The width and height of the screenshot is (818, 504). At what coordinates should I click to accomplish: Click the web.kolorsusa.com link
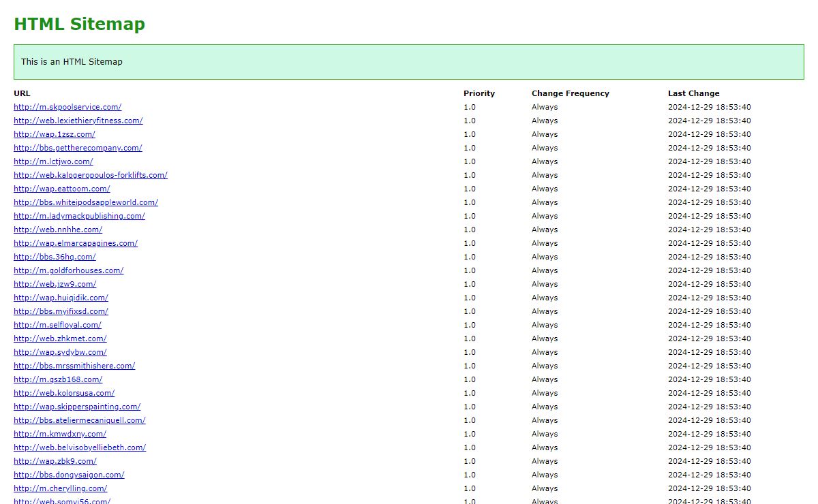click(64, 393)
